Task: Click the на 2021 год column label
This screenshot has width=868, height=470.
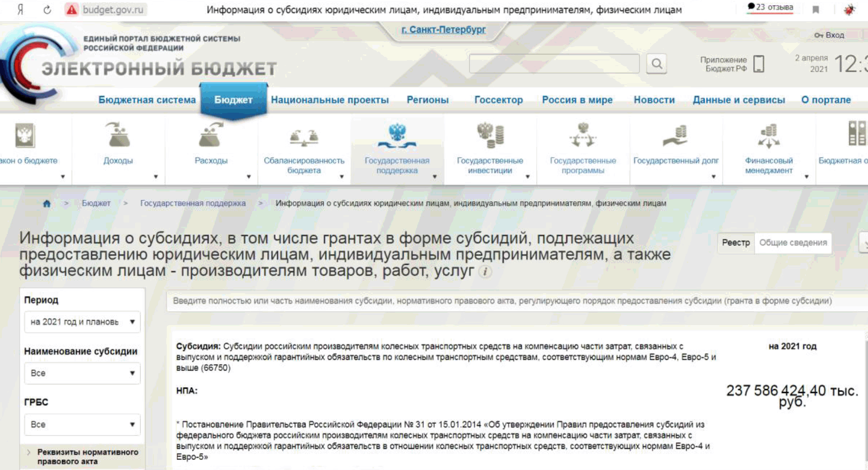Action: pos(792,346)
